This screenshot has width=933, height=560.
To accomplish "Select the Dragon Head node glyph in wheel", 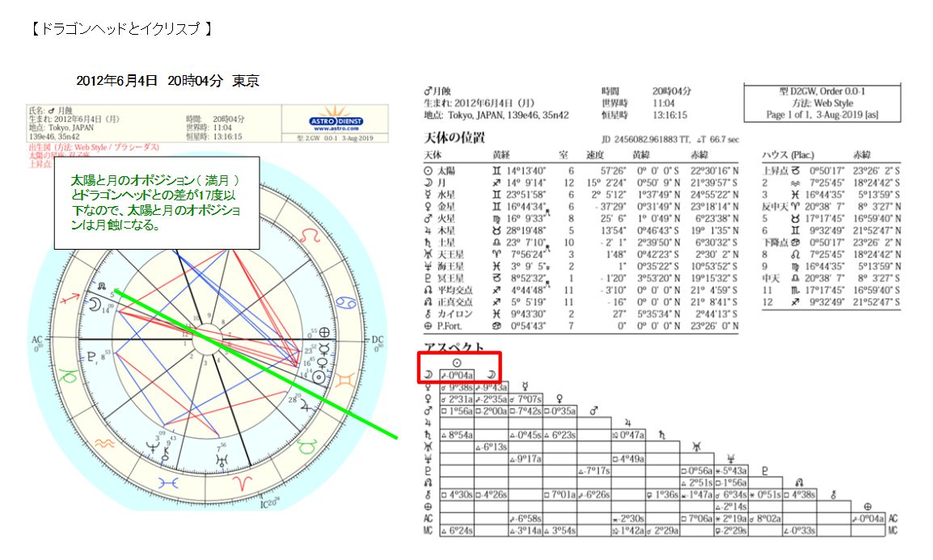I will [102, 287].
